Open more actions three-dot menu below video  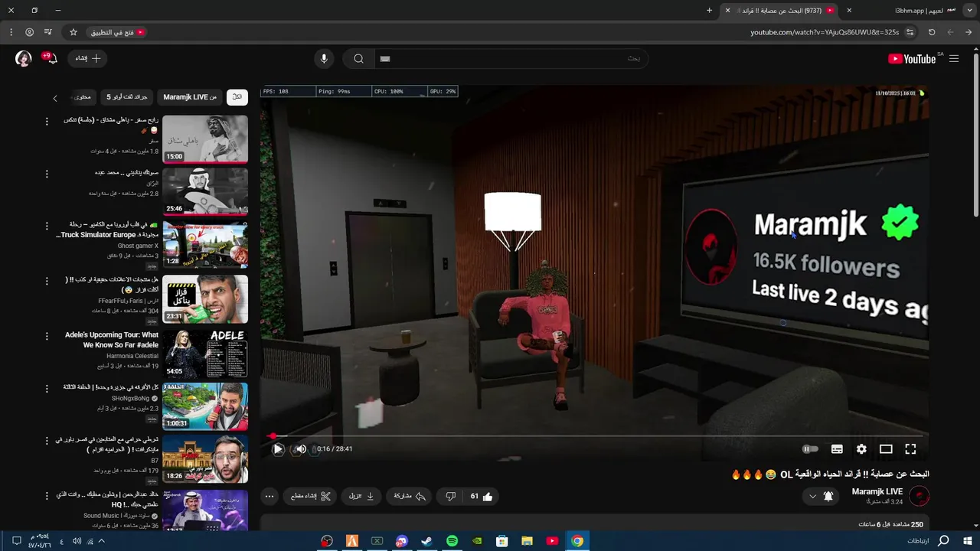click(269, 496)
